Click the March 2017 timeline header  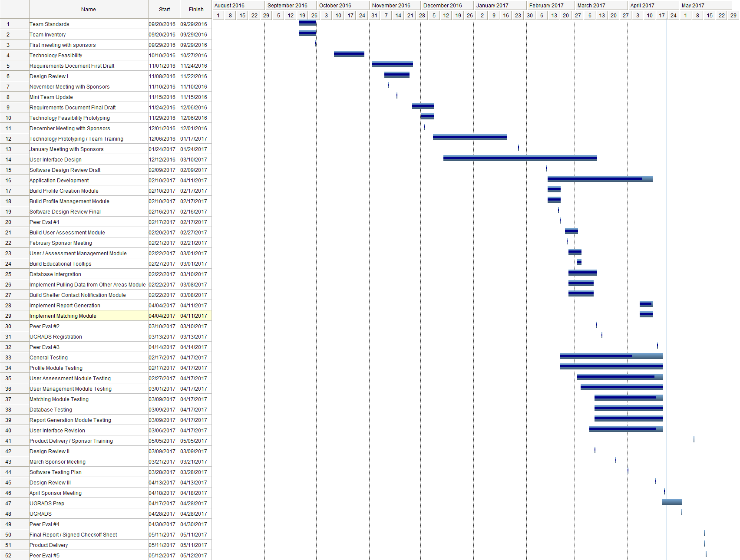tap(601, 5)
